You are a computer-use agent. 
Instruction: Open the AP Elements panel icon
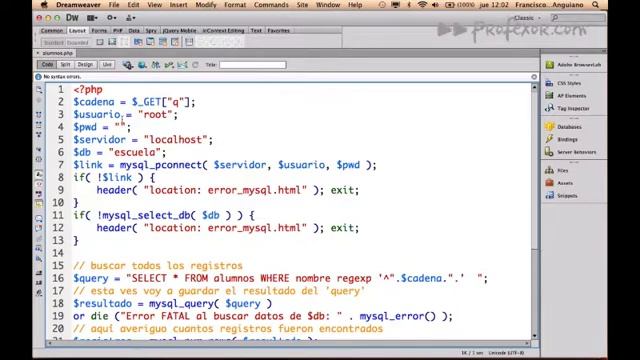click(549, 96)
